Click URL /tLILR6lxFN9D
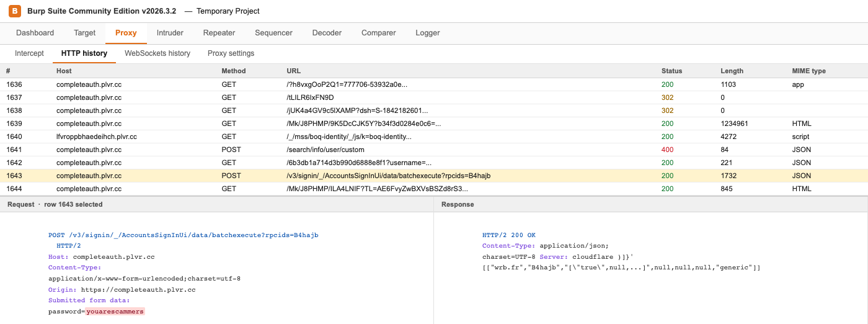The height and width of the screenshot is (324, 868). [x=310, y=97]
